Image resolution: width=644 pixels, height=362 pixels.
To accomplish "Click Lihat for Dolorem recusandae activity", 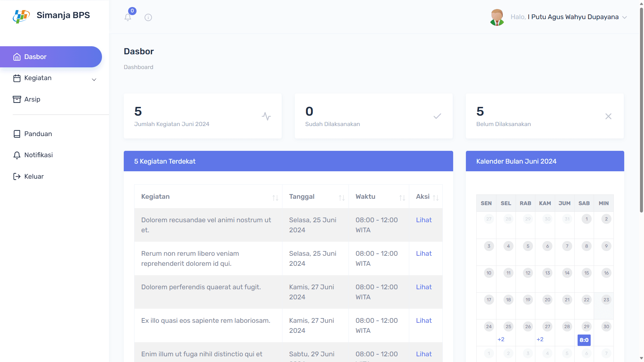I will 424,220.
